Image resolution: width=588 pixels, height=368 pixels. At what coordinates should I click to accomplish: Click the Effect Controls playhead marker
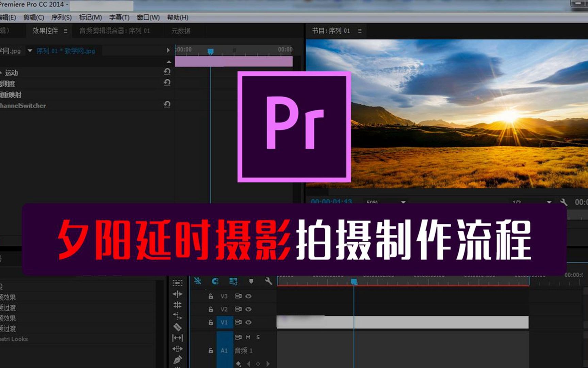211,51
